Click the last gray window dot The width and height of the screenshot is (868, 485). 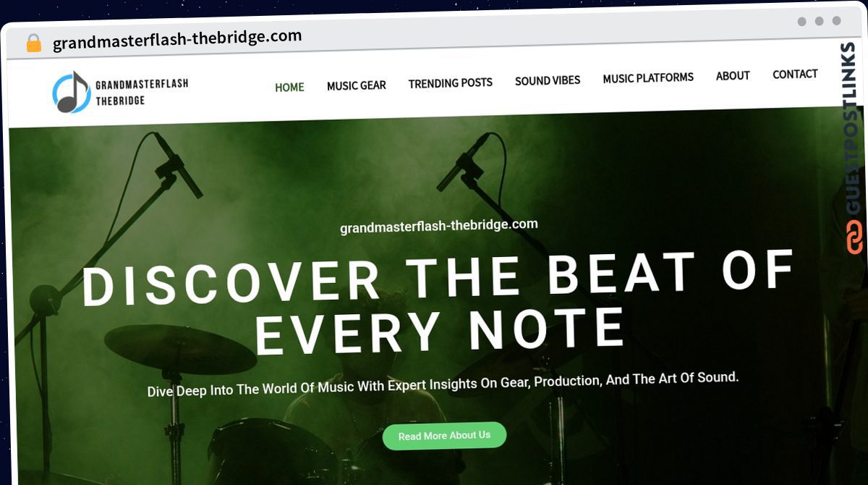[x=836, y=21]
